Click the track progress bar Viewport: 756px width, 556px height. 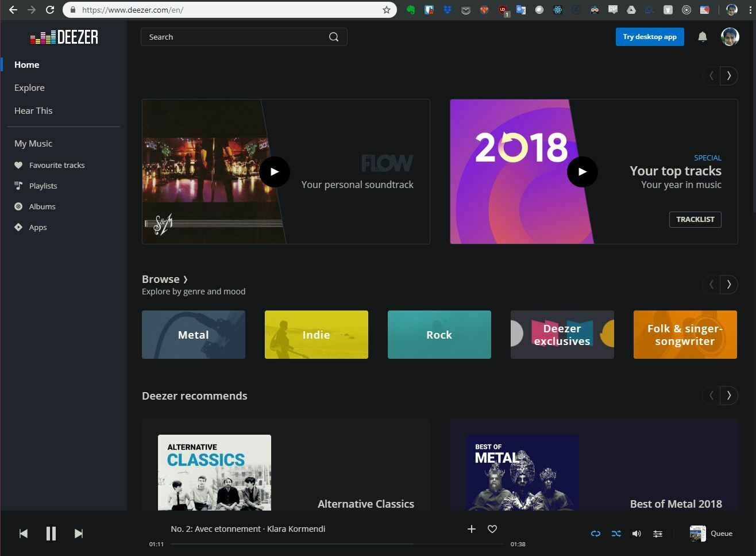pyautogui.click(x=337, y=544)
